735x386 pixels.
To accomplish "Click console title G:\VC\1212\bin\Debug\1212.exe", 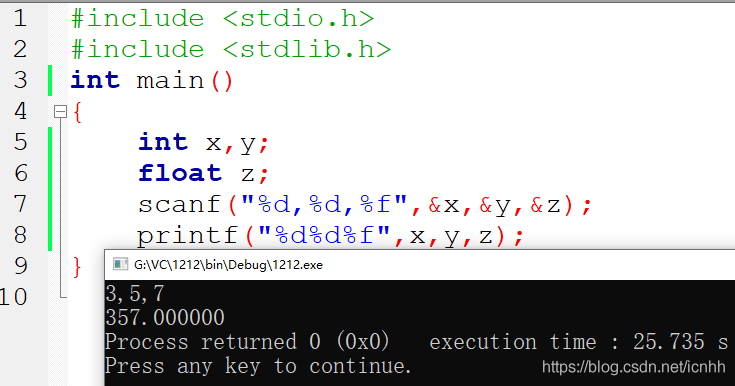I will (228, 265).
